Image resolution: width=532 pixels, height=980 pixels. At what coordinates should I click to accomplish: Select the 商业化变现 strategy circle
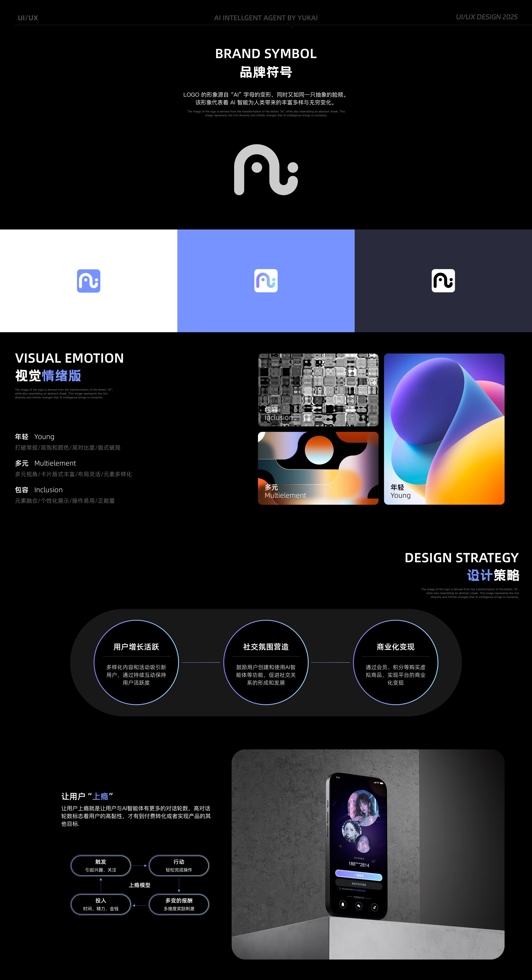click(396, 662)
